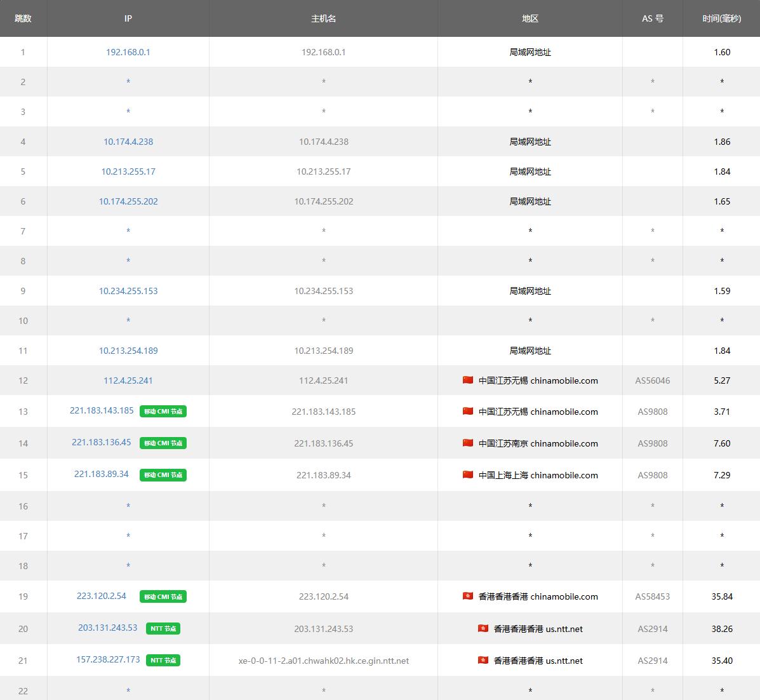Click Hong Kong flag on hop 20

click(483, 628)
